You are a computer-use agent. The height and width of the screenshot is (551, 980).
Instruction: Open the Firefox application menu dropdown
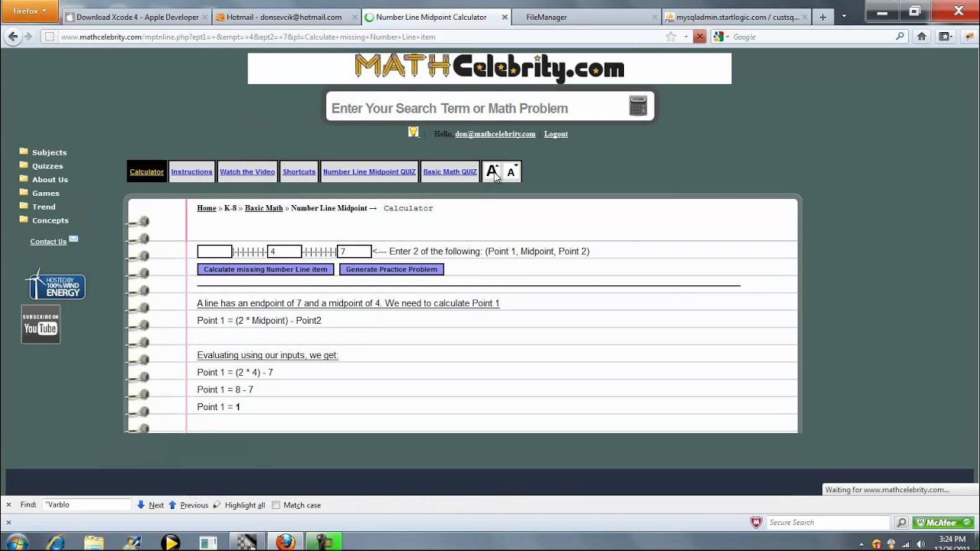click(x=30, y=11)
